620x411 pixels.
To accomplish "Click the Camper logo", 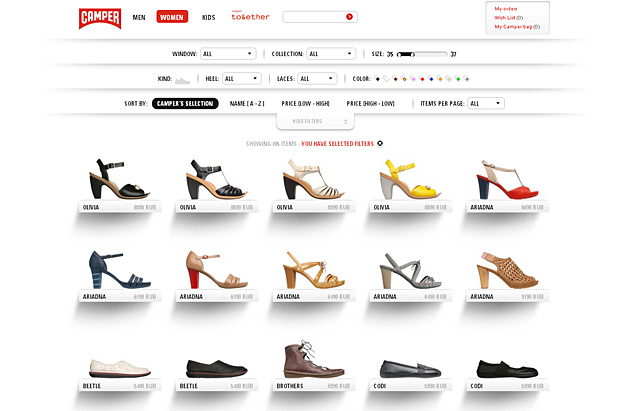I will point(100,17).
